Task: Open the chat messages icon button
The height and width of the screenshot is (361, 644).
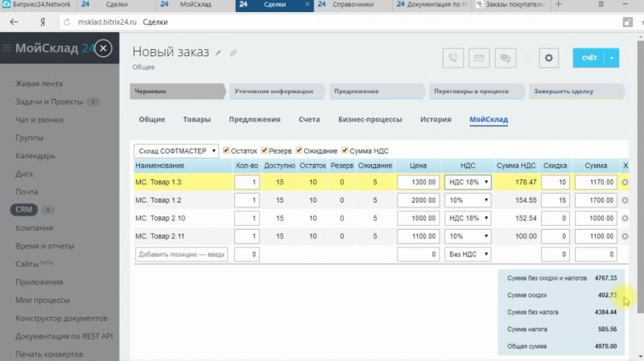Action: (x=506, y=59)
